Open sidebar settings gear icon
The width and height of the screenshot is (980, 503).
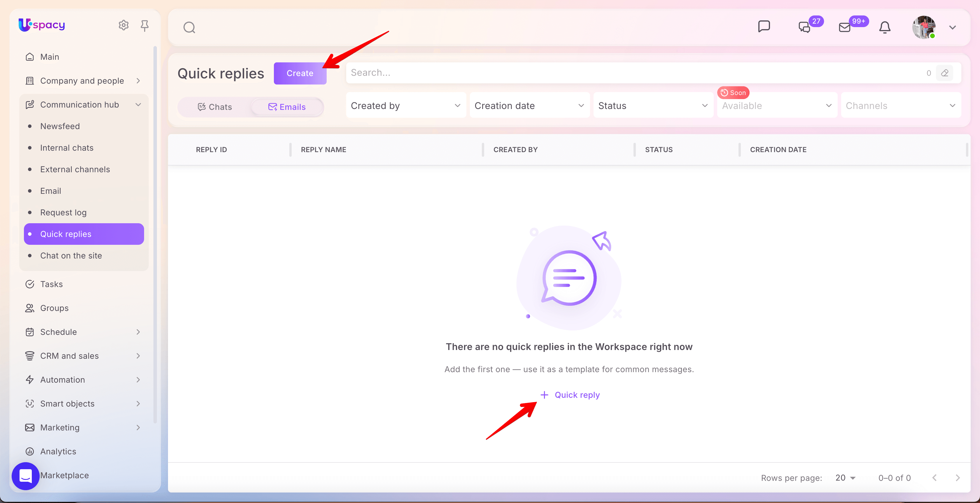(x=124, y=25)
